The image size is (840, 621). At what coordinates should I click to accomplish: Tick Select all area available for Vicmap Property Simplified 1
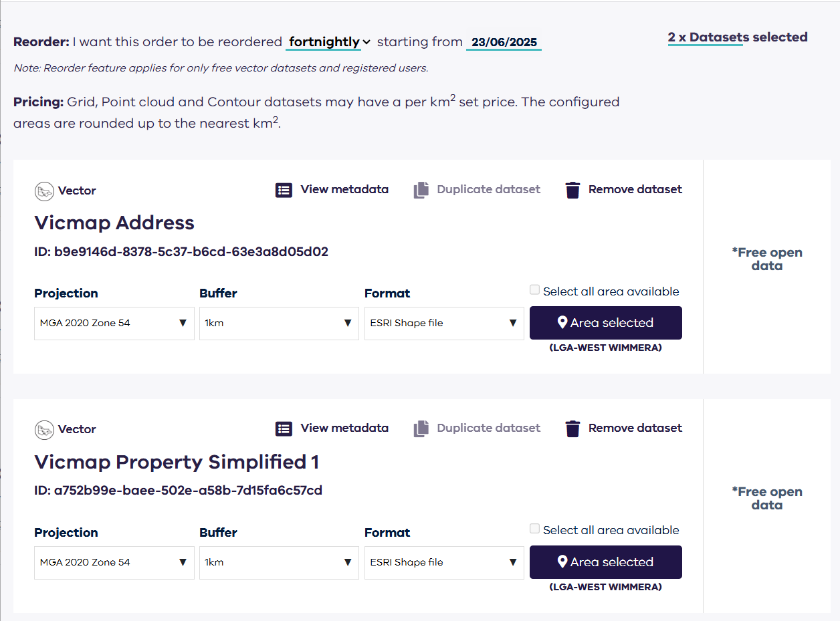click(x=535, y=529)
